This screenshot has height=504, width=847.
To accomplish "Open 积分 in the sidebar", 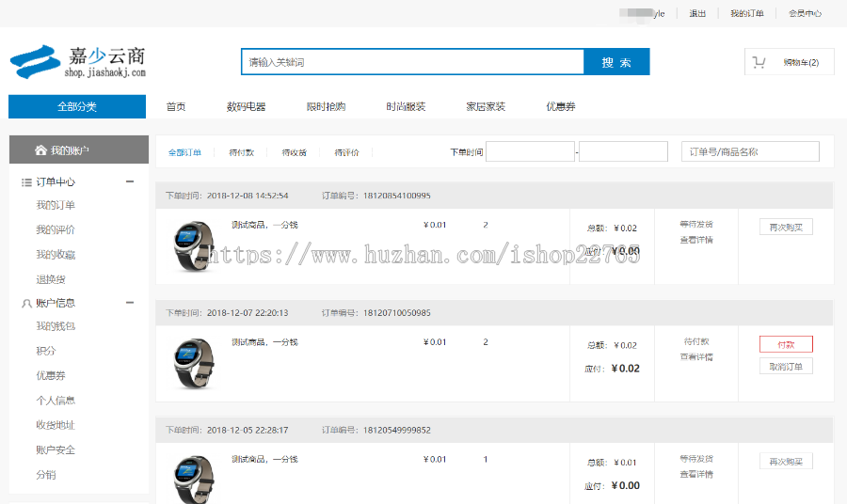I will [46, 351].
